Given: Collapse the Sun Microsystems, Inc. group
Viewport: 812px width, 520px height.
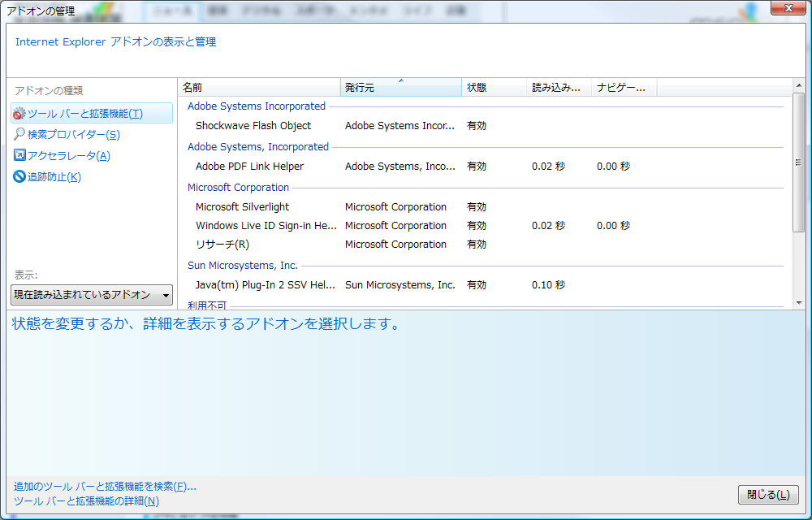Looking at the screenshot, I should click(242, 265).
